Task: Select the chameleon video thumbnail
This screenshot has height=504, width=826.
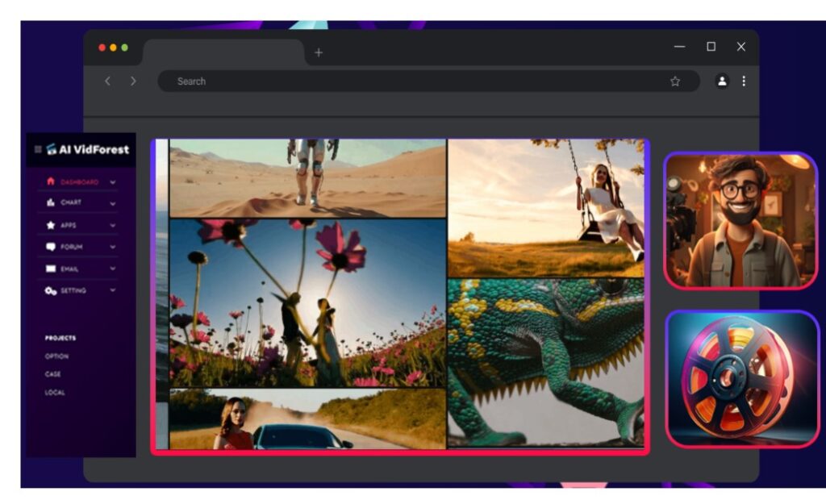Action: (546, 363)
